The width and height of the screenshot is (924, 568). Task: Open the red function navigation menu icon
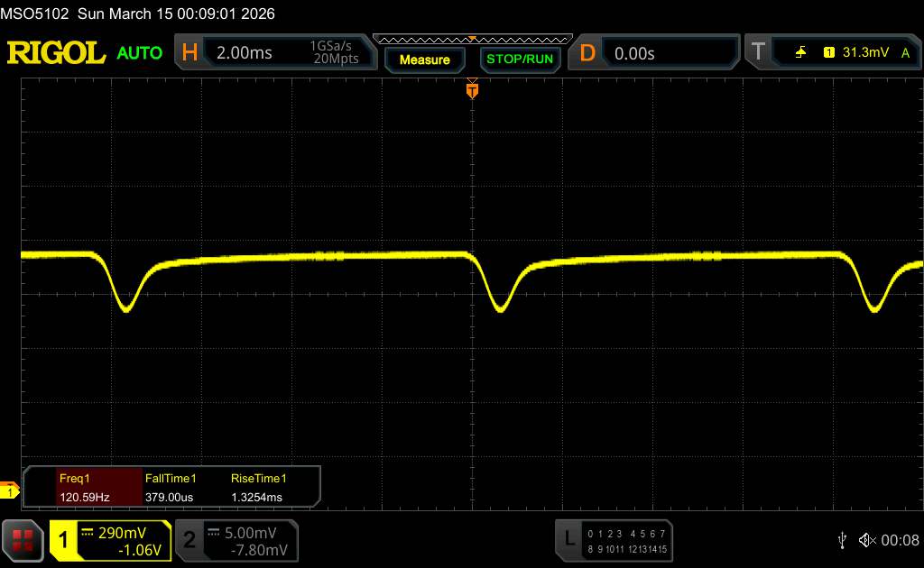(23, 540)
